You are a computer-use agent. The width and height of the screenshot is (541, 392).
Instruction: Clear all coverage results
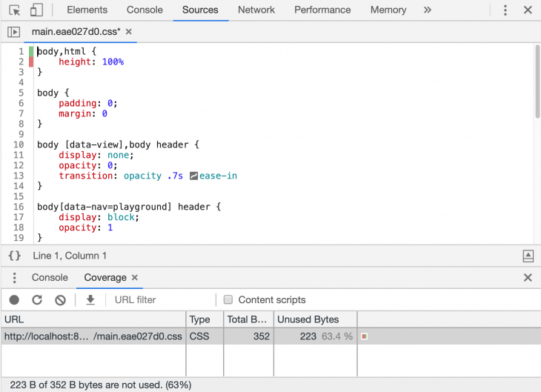(x=60, y=300)
